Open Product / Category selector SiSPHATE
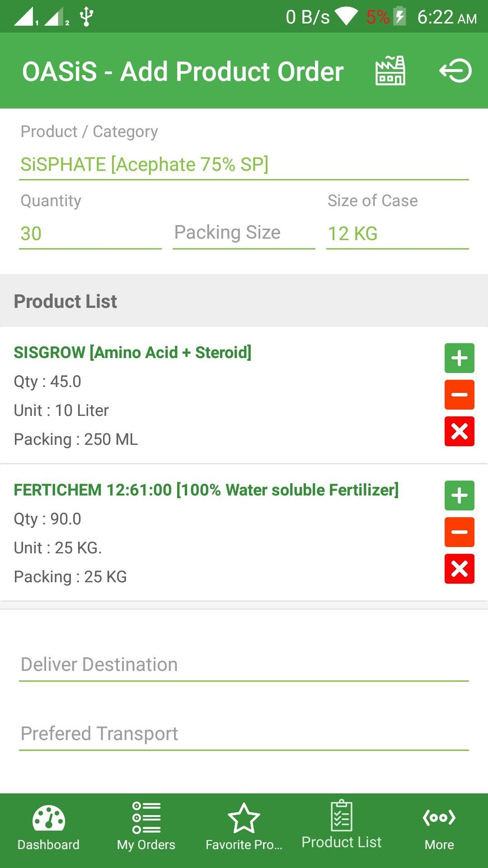Viewport: 488px width, 868px height. [244, 165]
